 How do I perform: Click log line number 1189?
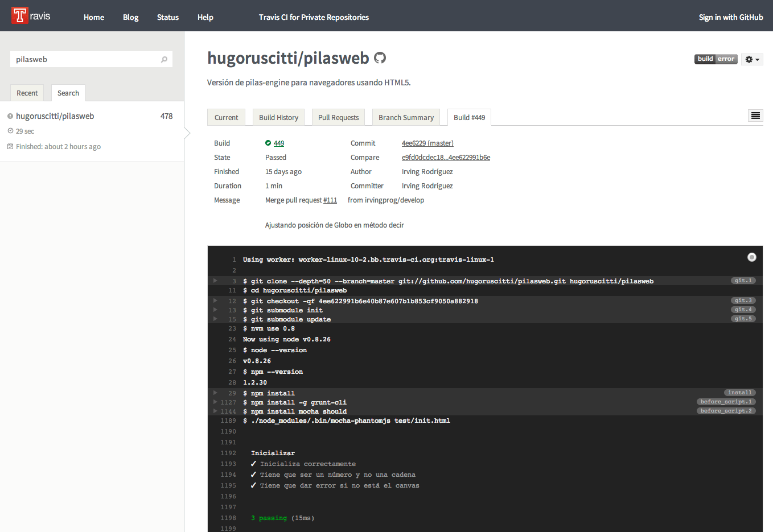[228, 420]
